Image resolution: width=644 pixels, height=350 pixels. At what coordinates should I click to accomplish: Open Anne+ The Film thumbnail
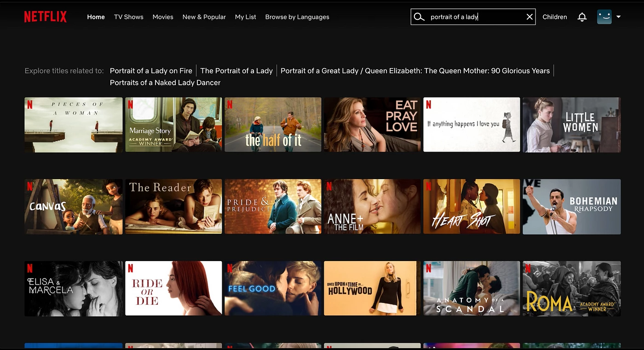point(372,207)
